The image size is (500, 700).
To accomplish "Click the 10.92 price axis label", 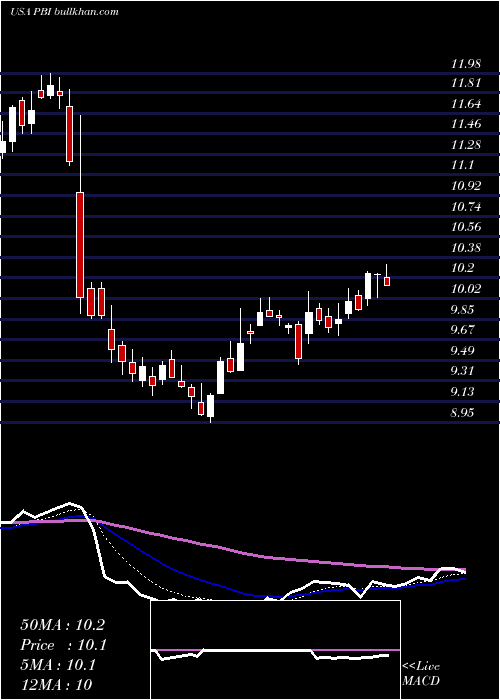I will click(x=466, y=186).
